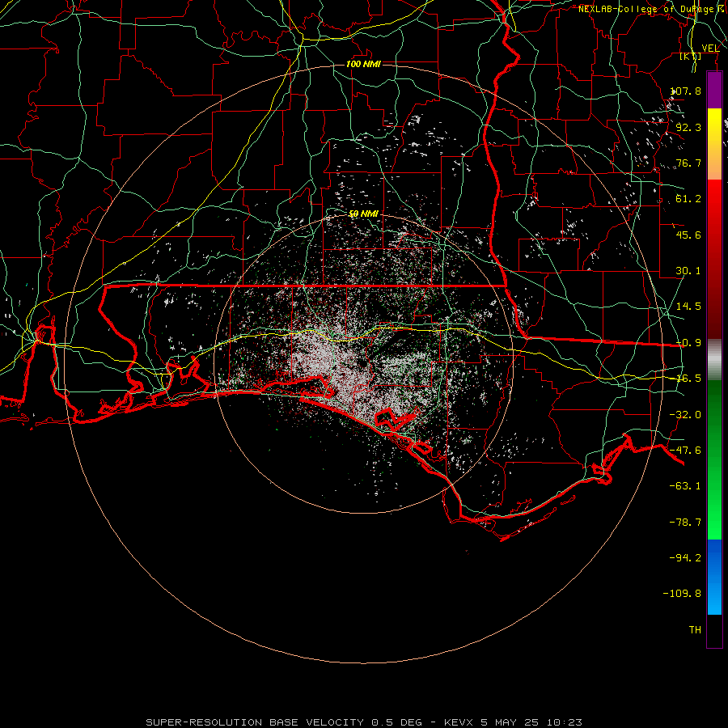The height and width of the screenshot is (728, 728).
Task: Click the 92.3 velocity scale value
Action: (x=688, y=127)
